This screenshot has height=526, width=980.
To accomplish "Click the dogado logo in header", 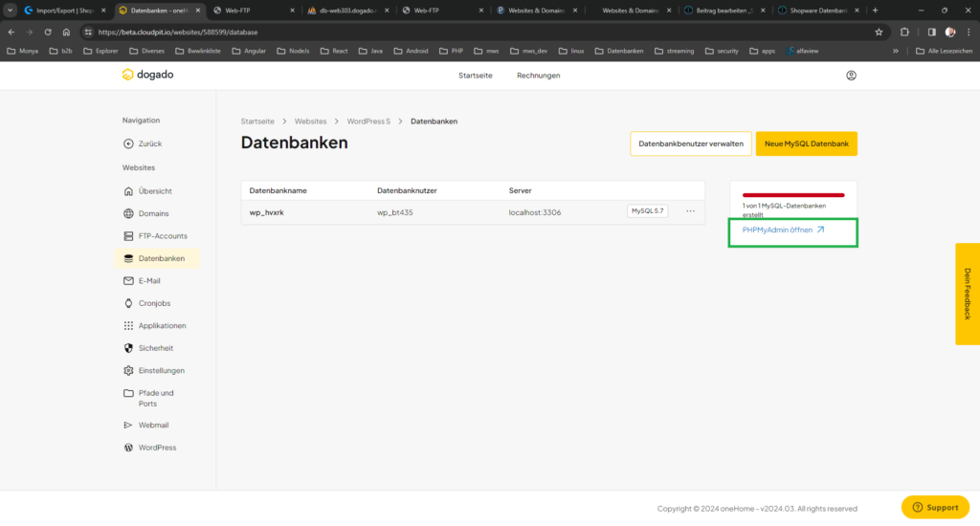I will [146, 75].
